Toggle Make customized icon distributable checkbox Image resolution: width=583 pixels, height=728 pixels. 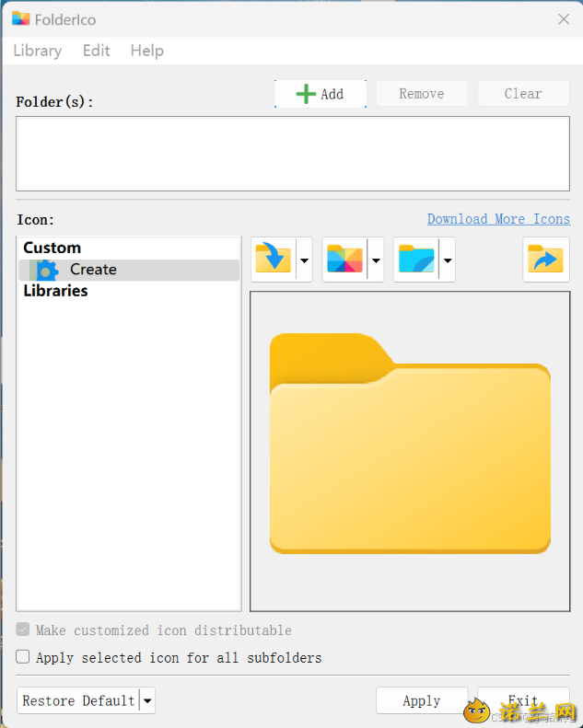pos(23,630)
